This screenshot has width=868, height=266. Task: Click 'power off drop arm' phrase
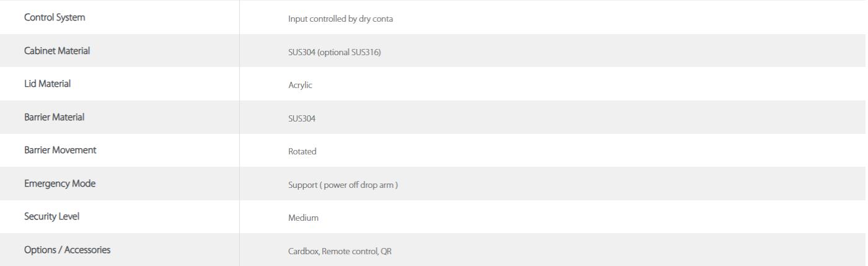click(356, 185)
